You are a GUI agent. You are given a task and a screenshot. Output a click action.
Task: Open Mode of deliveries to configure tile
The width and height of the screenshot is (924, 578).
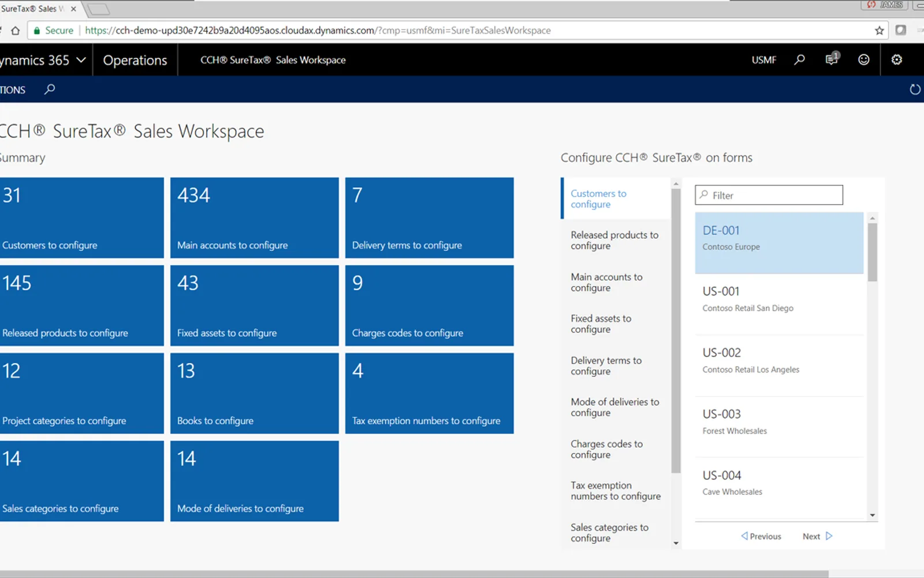coord(254,481)
